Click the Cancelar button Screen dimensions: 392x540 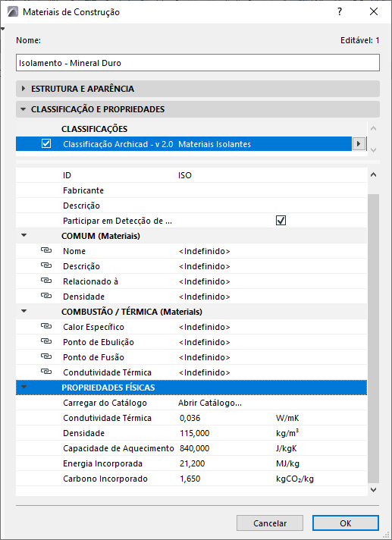pos(270,523)
